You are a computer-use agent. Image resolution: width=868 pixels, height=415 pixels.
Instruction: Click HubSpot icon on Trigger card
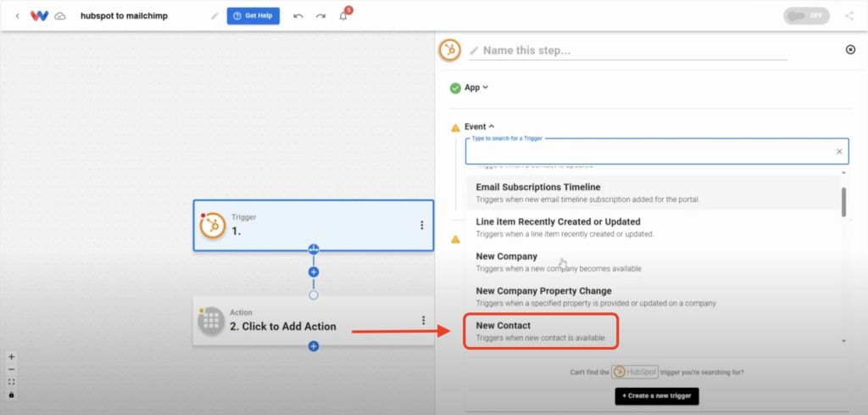(x=213, y=226)
